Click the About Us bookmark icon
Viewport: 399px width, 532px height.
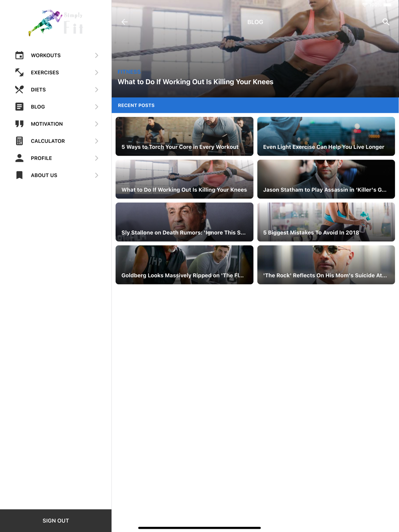click(19, 175)
